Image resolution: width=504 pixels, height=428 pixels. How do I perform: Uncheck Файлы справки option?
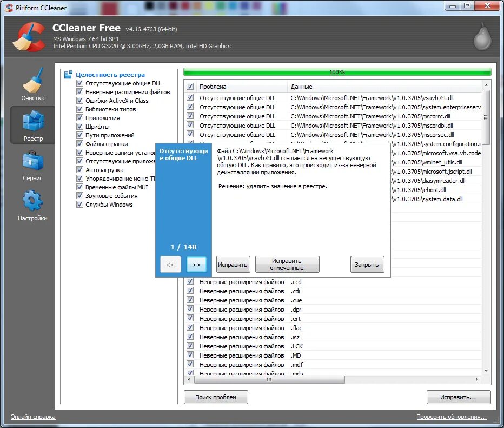point(79,144)
